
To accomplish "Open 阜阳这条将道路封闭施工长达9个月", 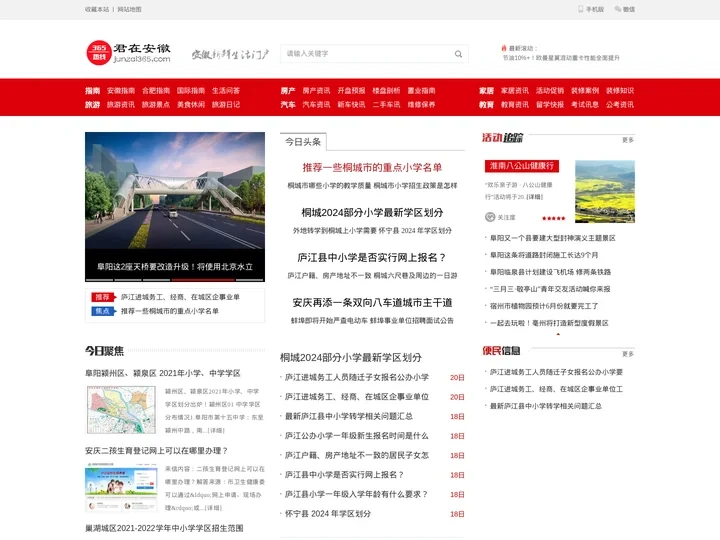I will tap(544, 255).
